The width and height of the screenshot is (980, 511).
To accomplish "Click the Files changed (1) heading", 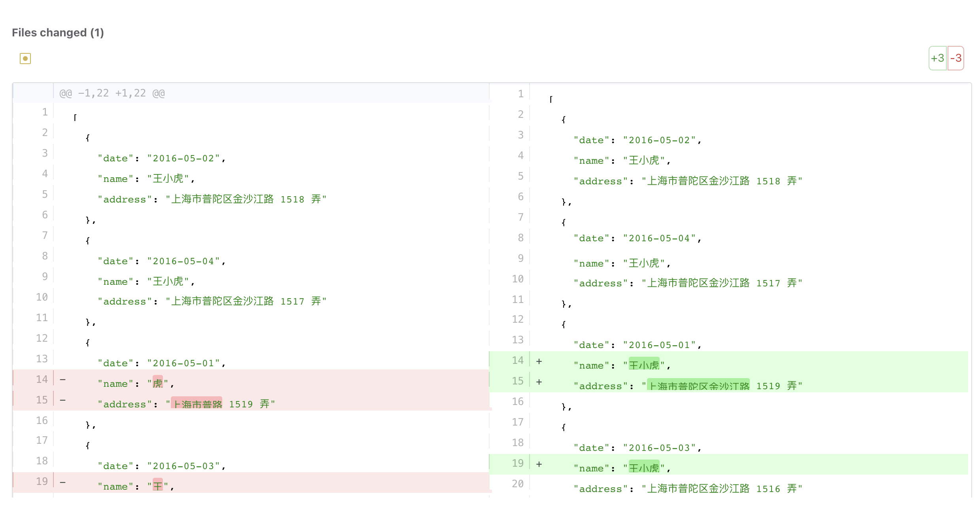I will 58,32.
